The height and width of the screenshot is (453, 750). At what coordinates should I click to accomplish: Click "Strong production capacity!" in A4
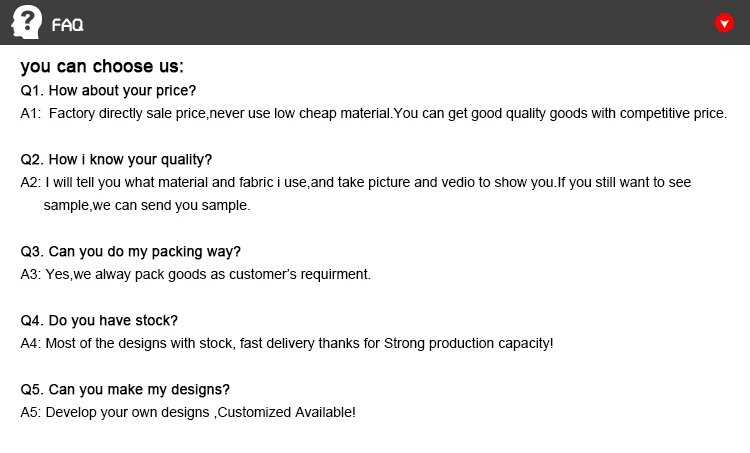(x=468, y=344)
